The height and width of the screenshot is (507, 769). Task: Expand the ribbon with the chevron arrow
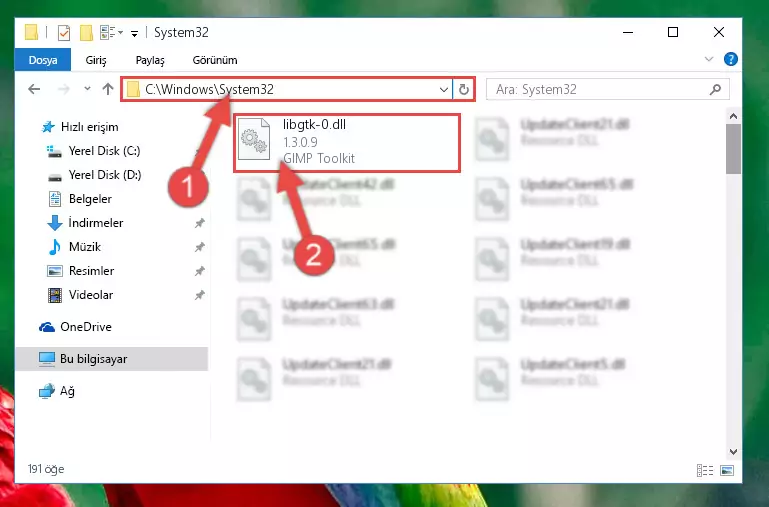pos(709,59)
